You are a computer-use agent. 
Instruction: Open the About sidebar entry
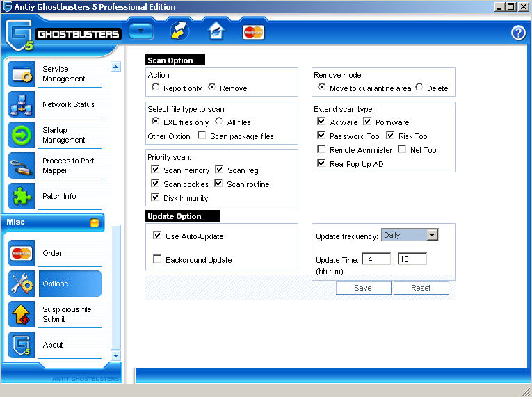pyautogui.click(x=53, y=345)
